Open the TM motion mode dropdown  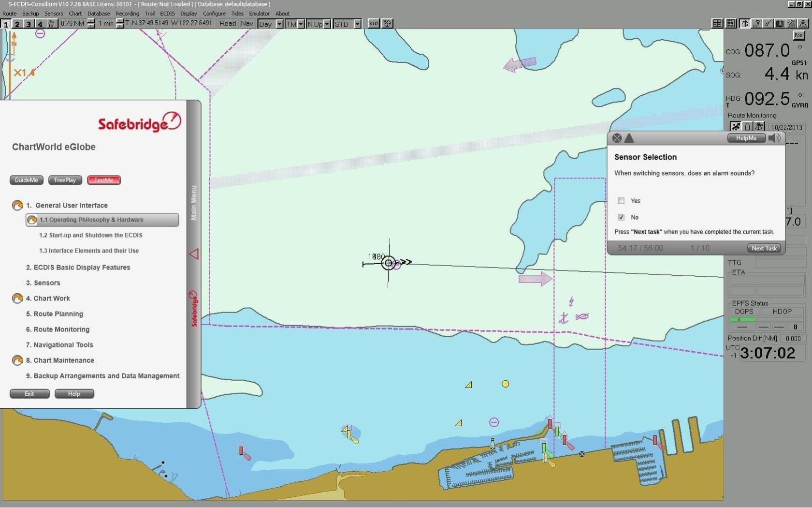(302, 23)
